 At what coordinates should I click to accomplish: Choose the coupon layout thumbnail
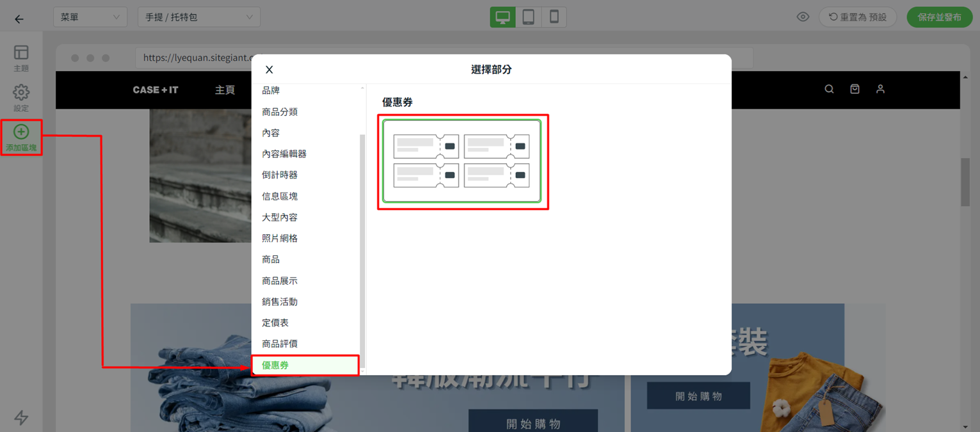[462, 161]
